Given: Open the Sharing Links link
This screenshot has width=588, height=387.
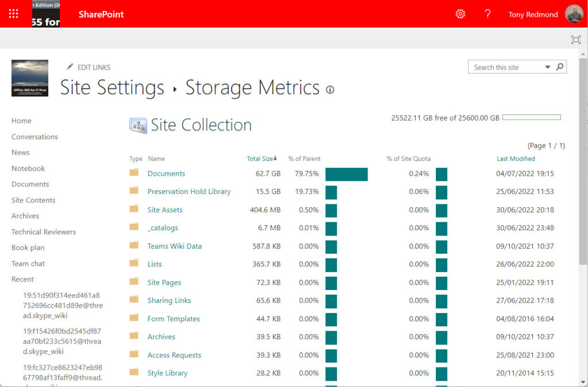Looking at the screenshot, I should (169, 301).
